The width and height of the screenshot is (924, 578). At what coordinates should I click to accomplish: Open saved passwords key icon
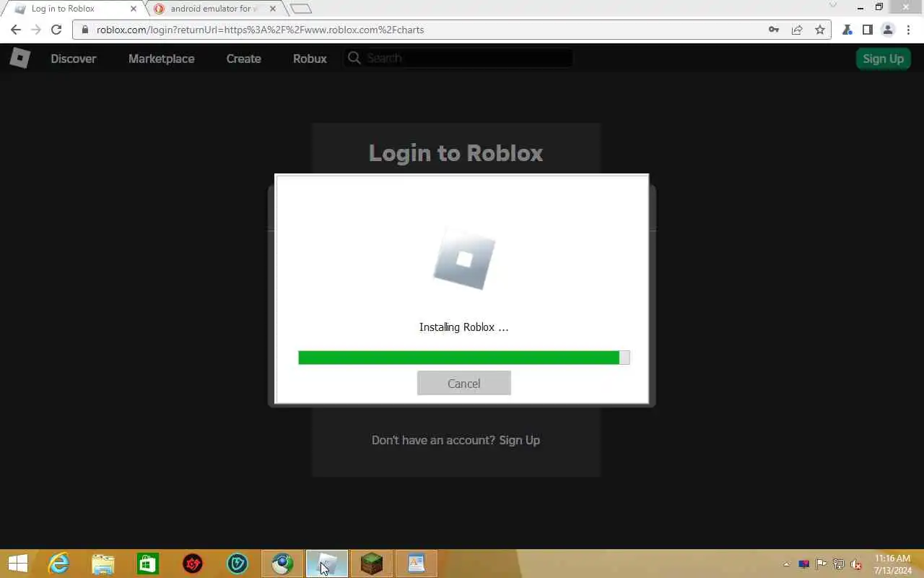774,30
